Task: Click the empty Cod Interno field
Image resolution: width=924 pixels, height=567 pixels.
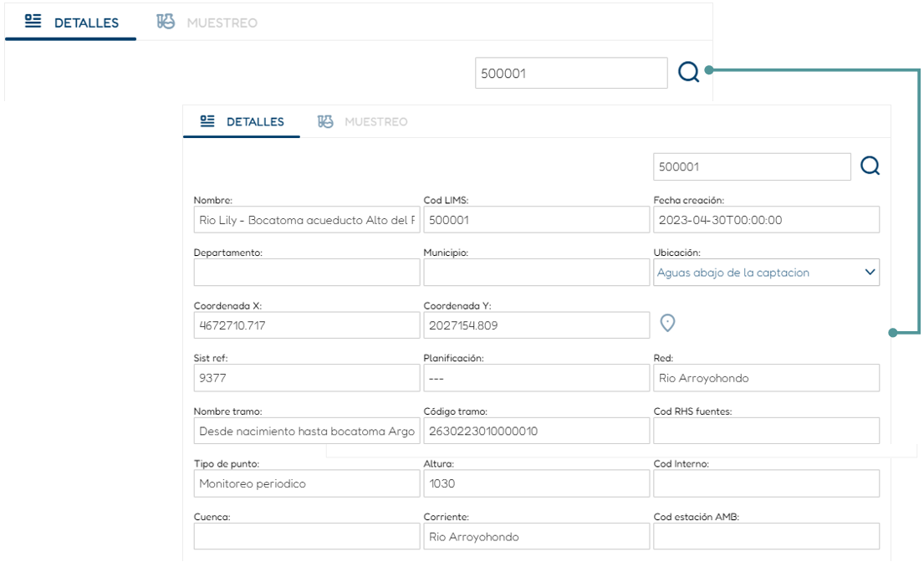Action: coord(766,483)
